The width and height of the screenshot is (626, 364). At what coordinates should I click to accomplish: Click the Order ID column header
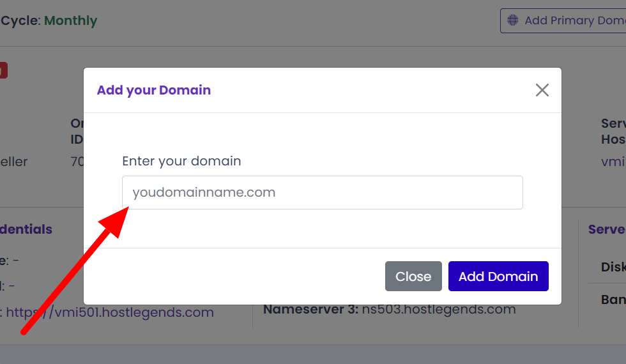77,130
